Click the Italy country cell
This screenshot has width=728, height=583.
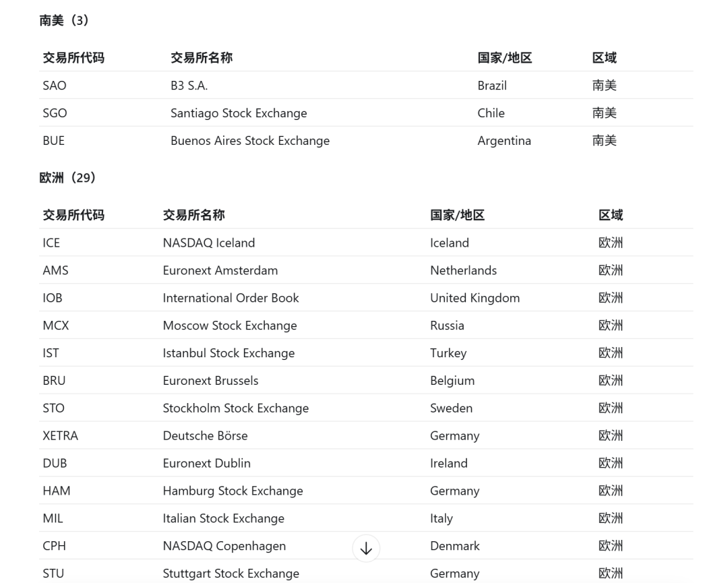coord(442,518)
